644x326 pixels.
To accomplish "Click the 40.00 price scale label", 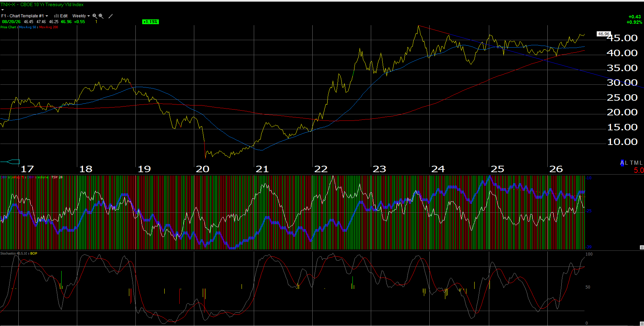I will click(622, 53).
